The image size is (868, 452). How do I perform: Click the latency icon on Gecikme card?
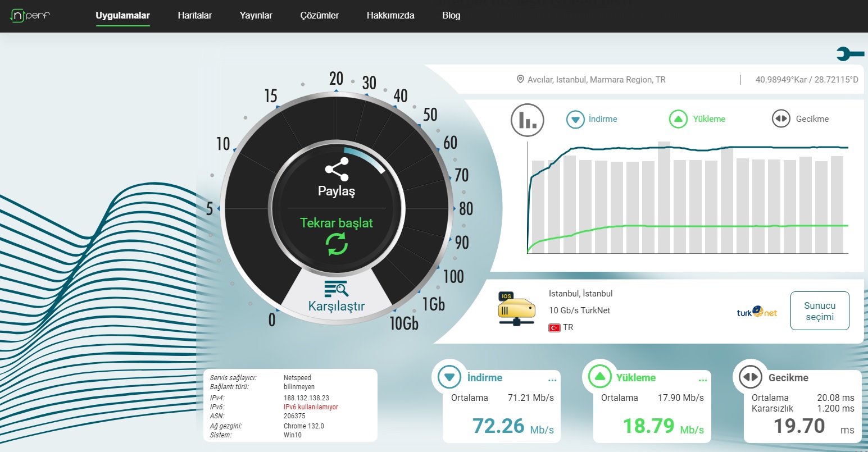(x=750, y=377)
